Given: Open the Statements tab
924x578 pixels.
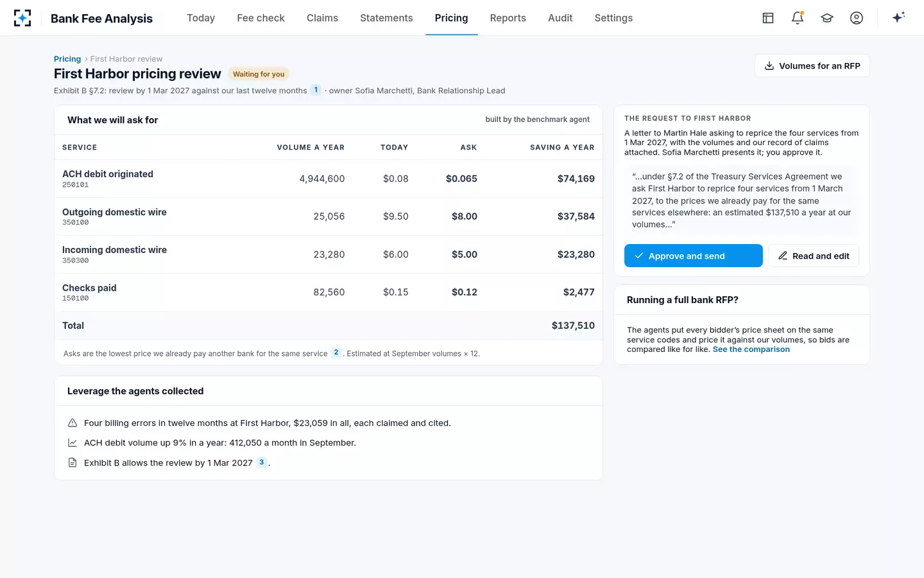Looking at the screenshot, I should click(386, 18).
